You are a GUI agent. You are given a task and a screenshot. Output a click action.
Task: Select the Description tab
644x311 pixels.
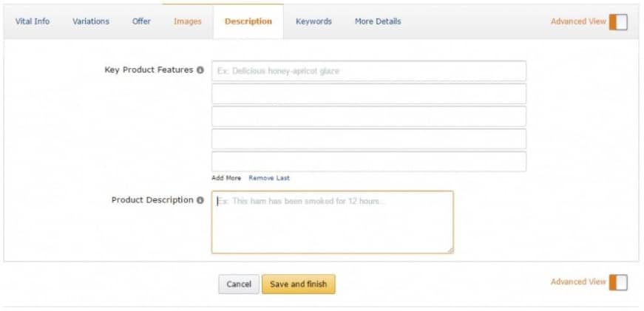[x=248, y=21]
